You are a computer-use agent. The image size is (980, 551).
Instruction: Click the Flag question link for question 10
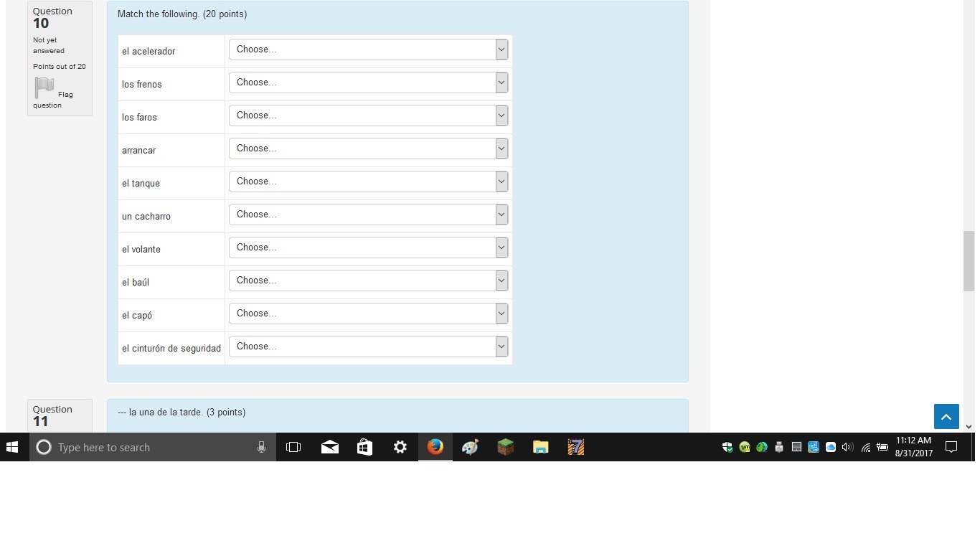[54, 100]
